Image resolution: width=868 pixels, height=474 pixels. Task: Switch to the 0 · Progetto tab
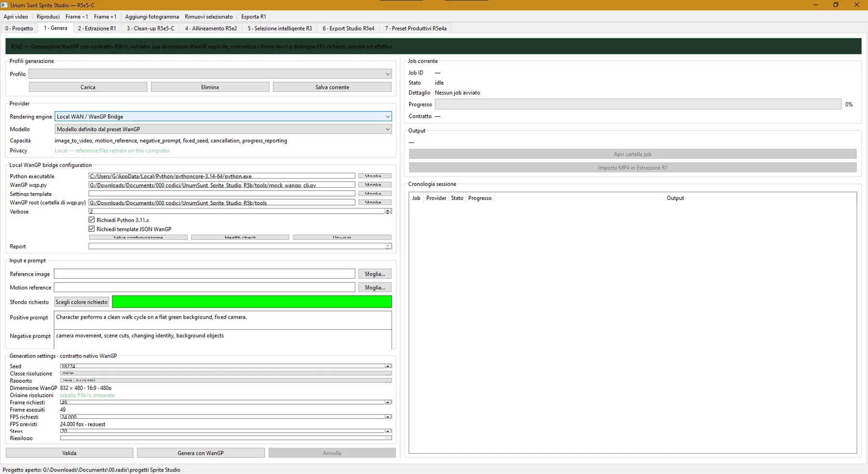pos(19,28)
